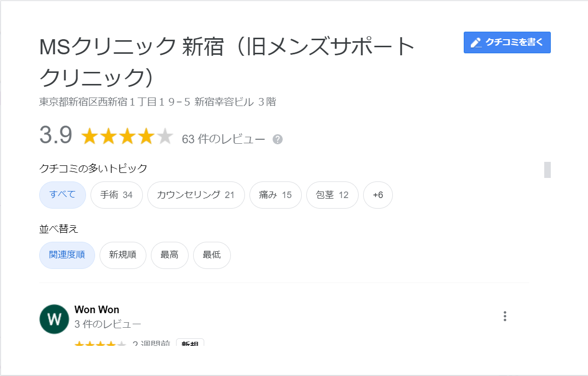This screenshot has width=588, height=376.
Task: Click the gray scrollbar thumb on the right
Action: point(547,170)
